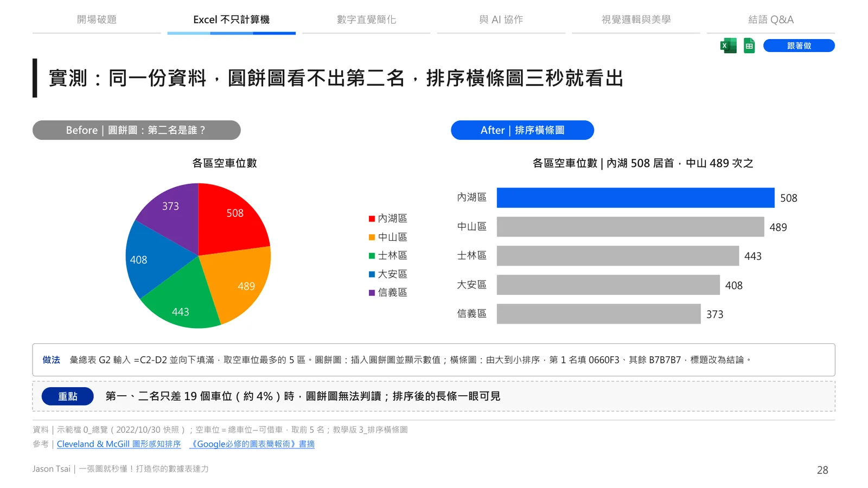Click the After | 排序橫條圖 label pill
The width and height of the screenshot is (868, 488).
[522, 130]
